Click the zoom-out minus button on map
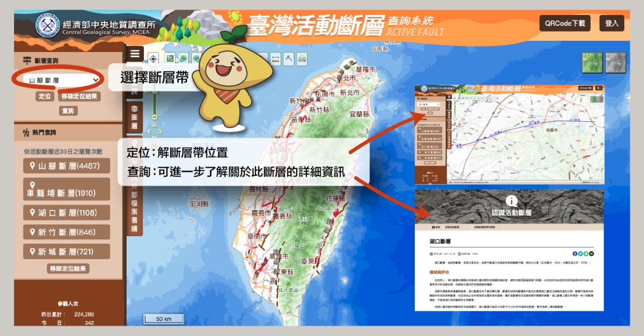Viewport: 644px width, 336px height. click(154, 117)
